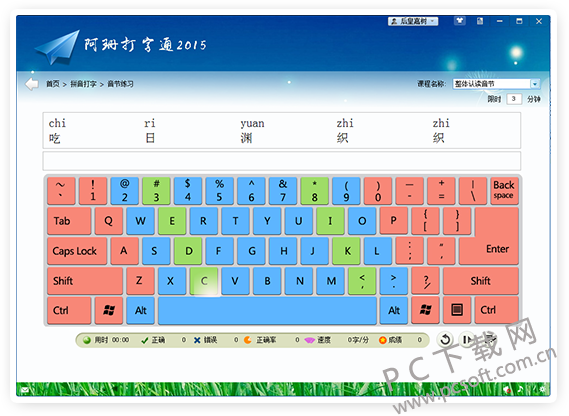Image resolution: width=569 pixels, height=416 pixels.
Task: Close the typing tutor window
Action: click(539, 21)
